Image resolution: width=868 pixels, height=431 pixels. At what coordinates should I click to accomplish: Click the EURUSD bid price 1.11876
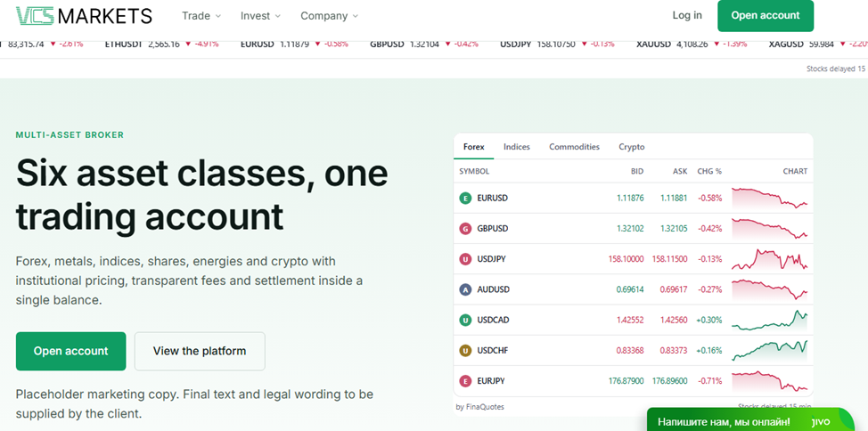click(630, 198)
